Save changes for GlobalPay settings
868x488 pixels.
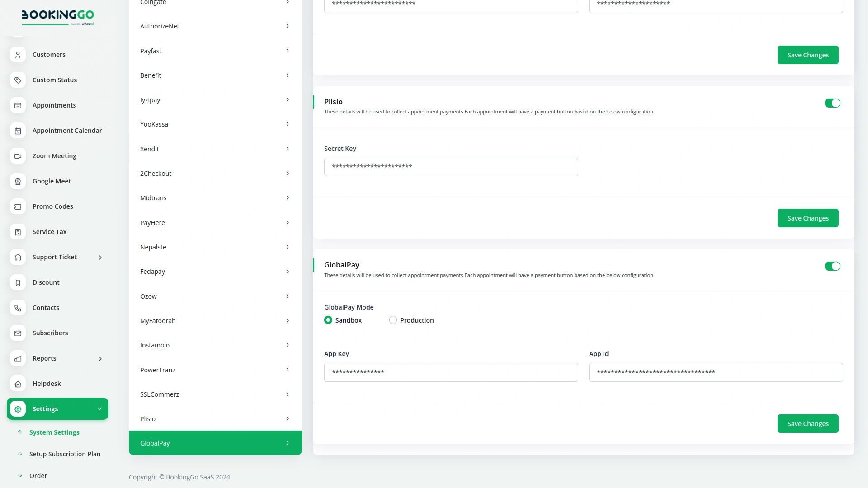pos(807,423)
